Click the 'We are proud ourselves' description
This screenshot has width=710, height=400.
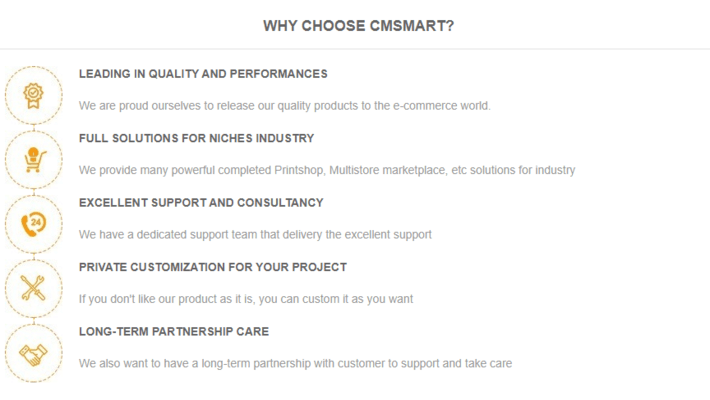pos(285,105)
